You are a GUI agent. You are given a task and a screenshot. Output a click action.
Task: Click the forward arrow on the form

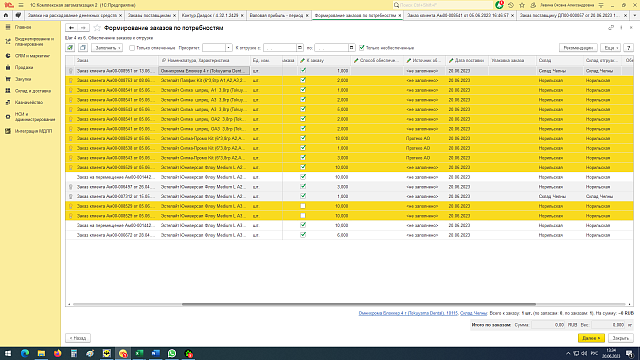point(83,28)
